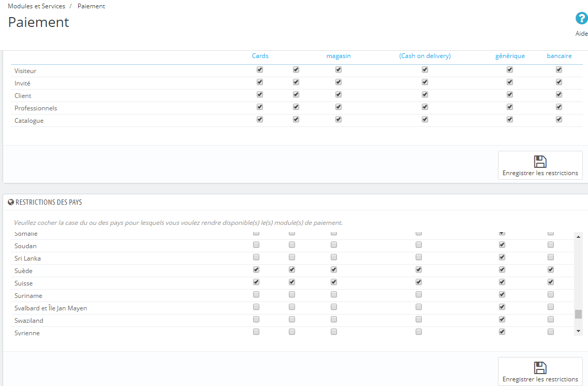Click the lower Enregistrer les restrictions save button
588x386 pixels.
pos(540,371)
